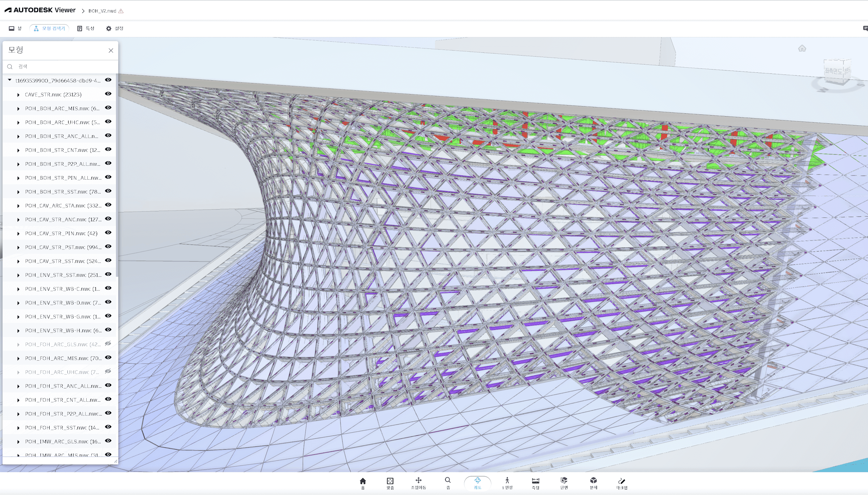Hide the CAVE_STR.nwc model
Screen dimensions: 868x495
click(108, 94)
